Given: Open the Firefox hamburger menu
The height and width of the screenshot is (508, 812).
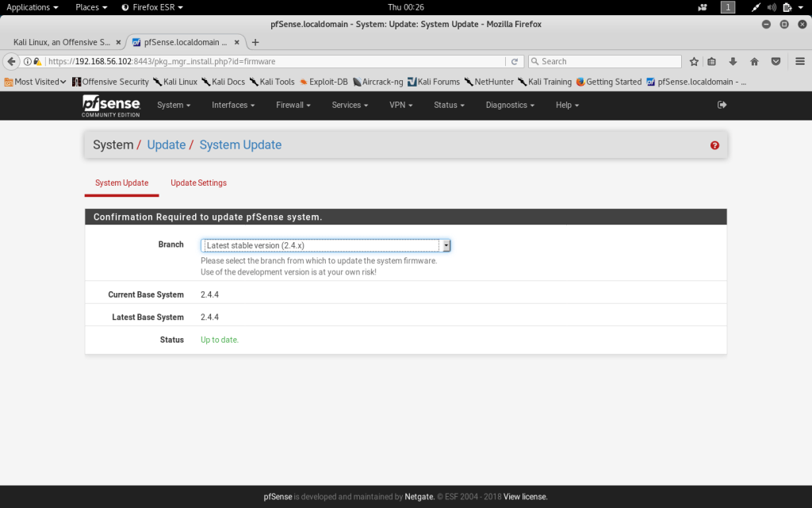Looking at the screenshot, I should pyautogui.click(x=799, y=61).
